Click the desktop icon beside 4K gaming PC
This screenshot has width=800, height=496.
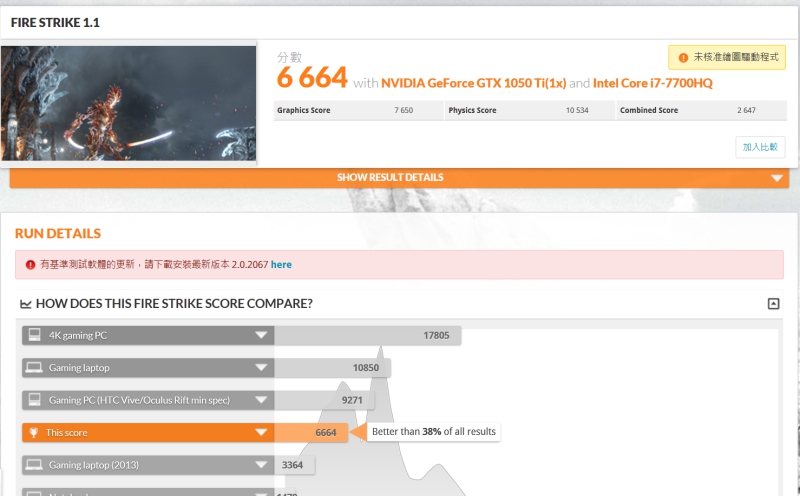34,335
